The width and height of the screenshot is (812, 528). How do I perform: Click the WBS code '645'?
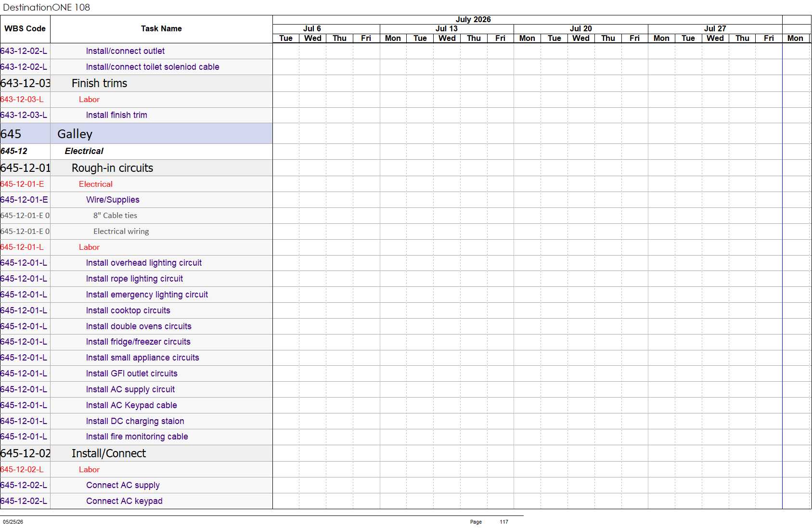pos(11,134)
